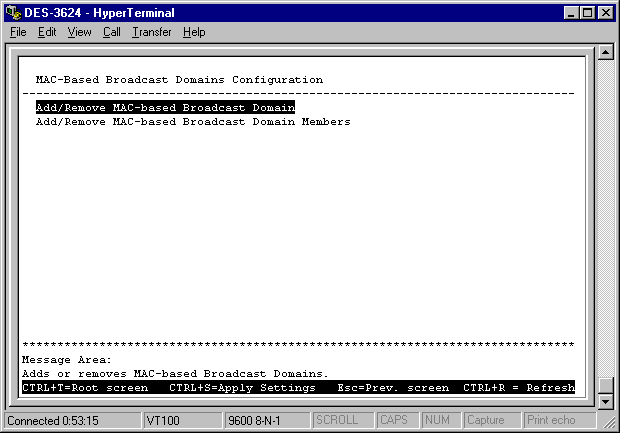The width and height of the screenshot is (620, 433).
Task: Click the scrollbar down arrow
Action: point(605,402)
